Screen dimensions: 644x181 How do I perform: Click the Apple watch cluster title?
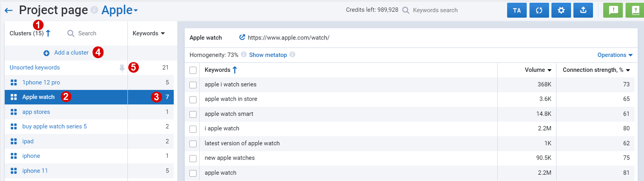coord(206,38)
